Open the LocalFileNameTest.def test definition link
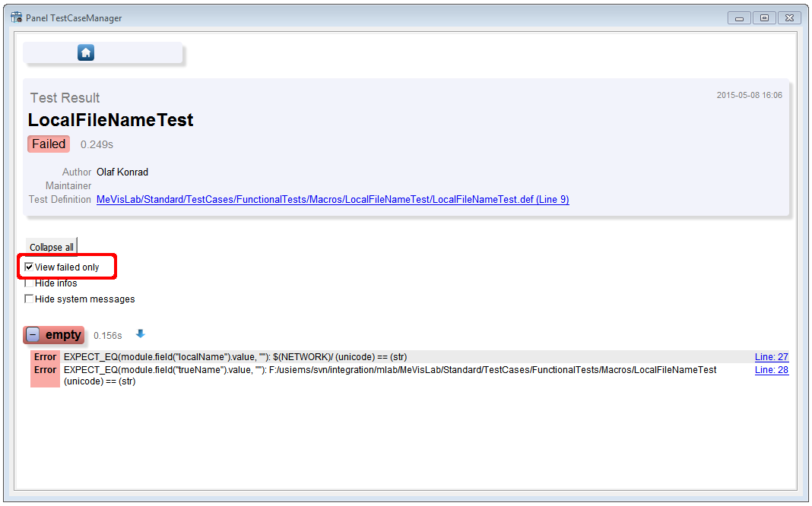Image resolution: width=812 pixels, height=506 pixels. coord(332,200)
